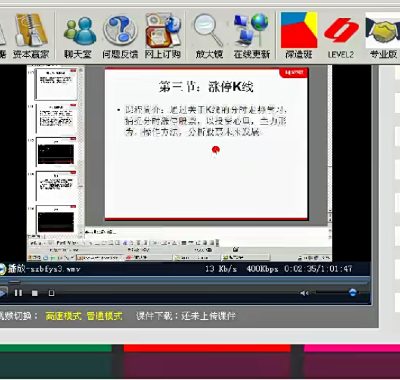Screen dimensions: 400x380
Task: Launch 在线更新 online update
Action: (251, 36)
